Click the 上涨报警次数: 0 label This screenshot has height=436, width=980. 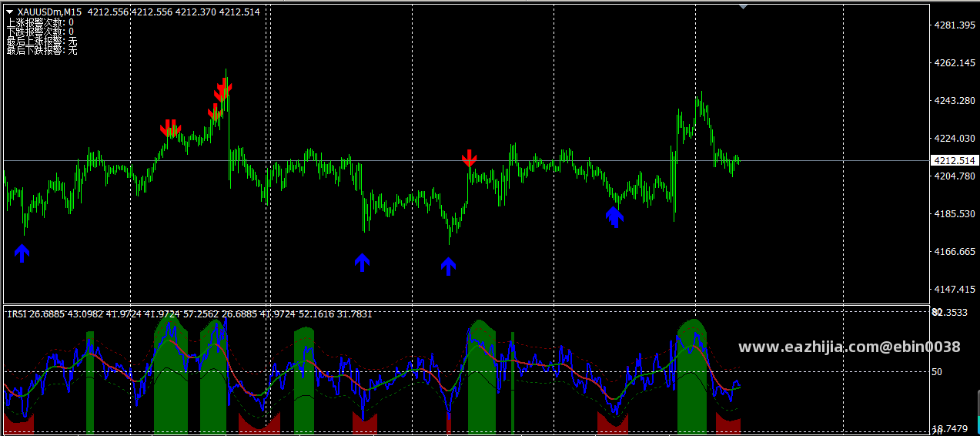click(40, 22)
